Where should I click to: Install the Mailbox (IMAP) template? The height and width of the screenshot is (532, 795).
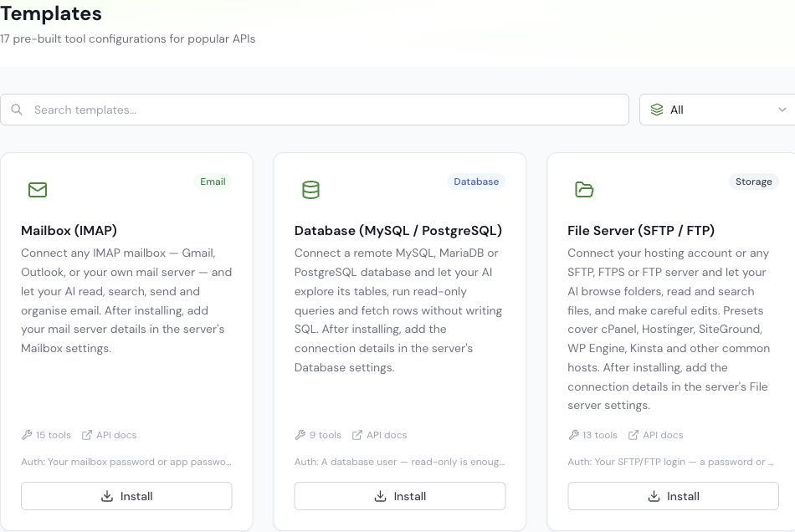[x=126, y=496]
